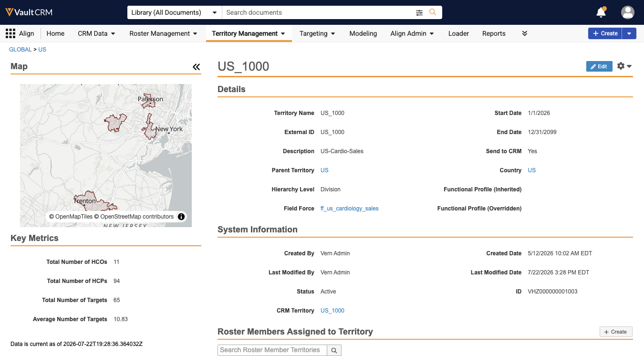Select the Status value Active
The width and height of the screenshot is (644, 356).
(x=328, y=292)
